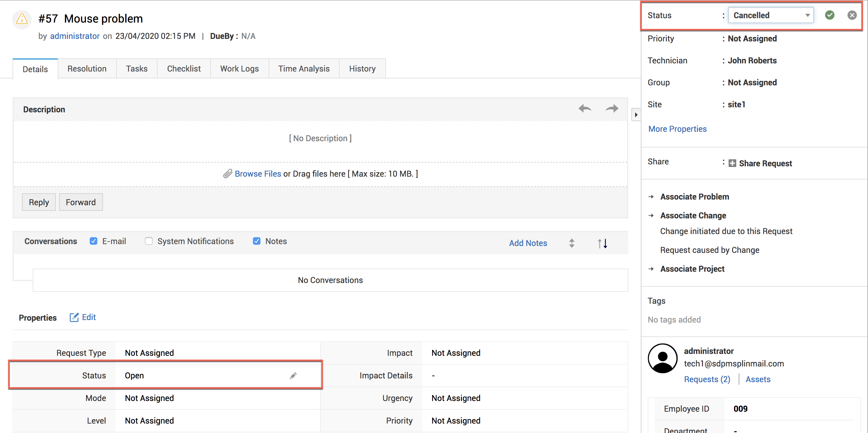Click the Share Request plus icon
868x433 pixels.
[732, 163]
